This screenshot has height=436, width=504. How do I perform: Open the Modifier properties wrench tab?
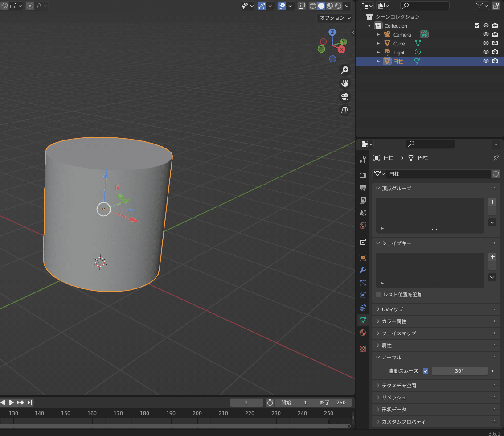363,270
